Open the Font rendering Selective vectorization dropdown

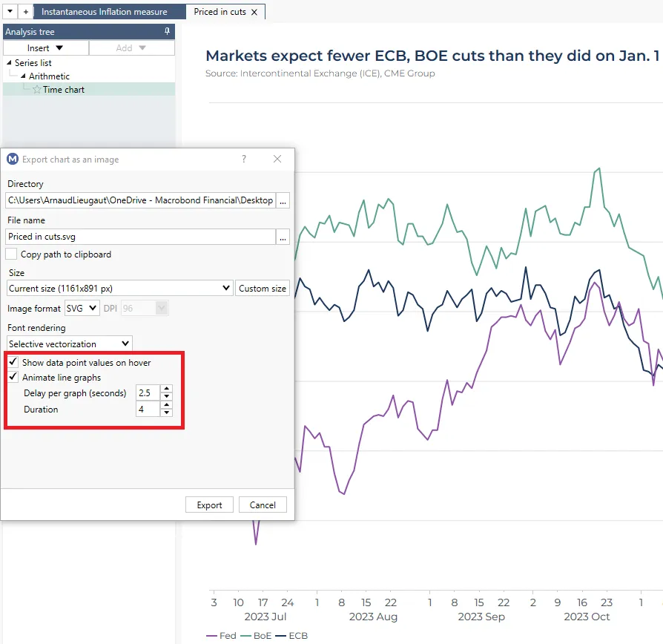coord(70,344)
